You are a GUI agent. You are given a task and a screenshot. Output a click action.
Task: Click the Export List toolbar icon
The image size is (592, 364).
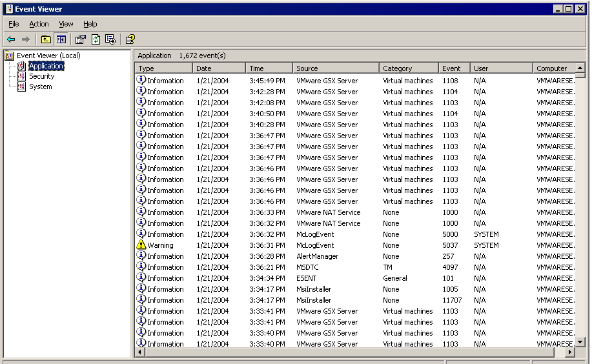pyautogui.click(x=110, y=39)
